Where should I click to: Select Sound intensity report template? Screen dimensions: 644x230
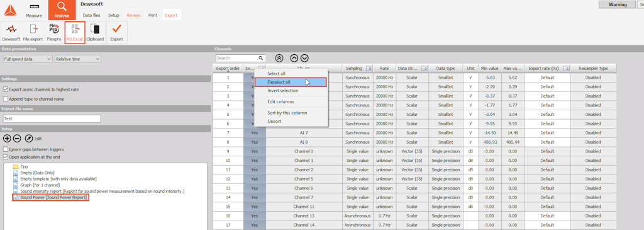coord(99,192)
